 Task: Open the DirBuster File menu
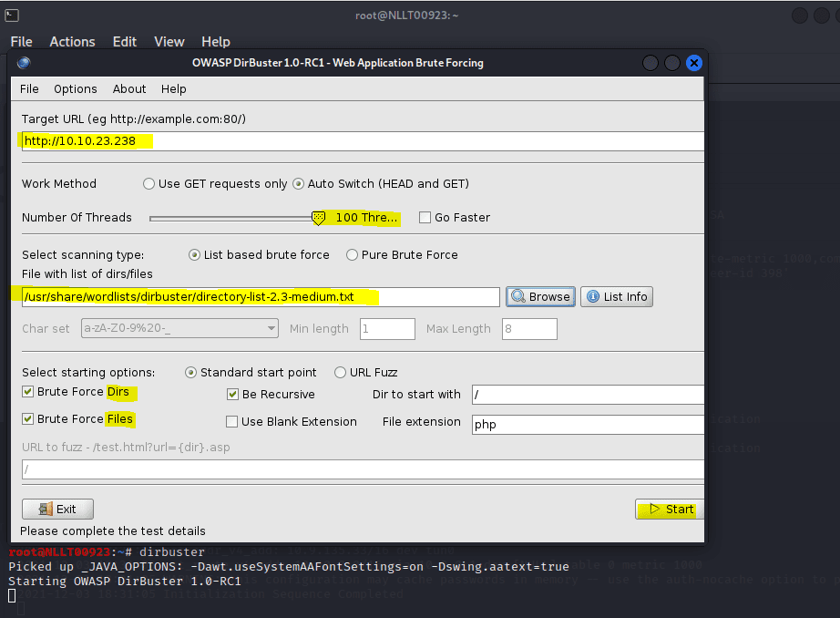[29, 89]
